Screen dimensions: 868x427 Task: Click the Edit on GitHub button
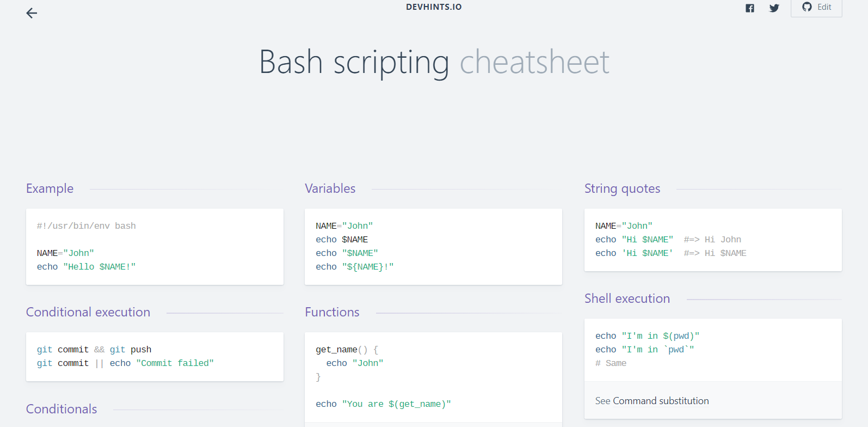(x=816, y=7)
